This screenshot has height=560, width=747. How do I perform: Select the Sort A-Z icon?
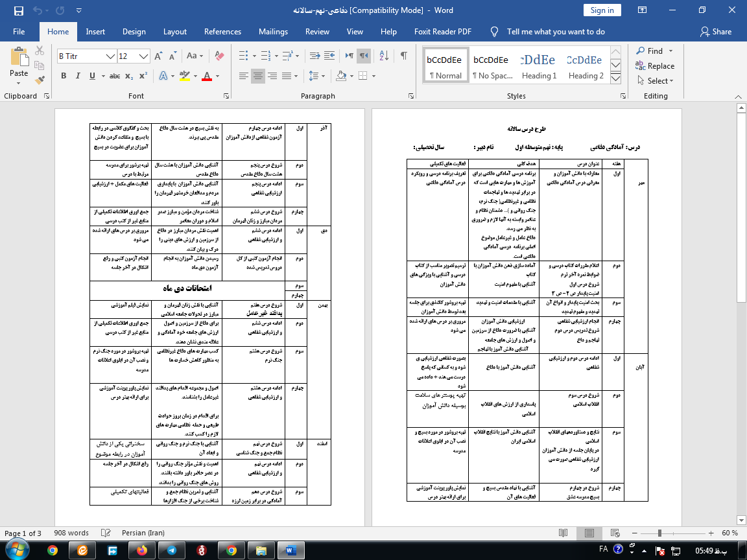(383, 56)
